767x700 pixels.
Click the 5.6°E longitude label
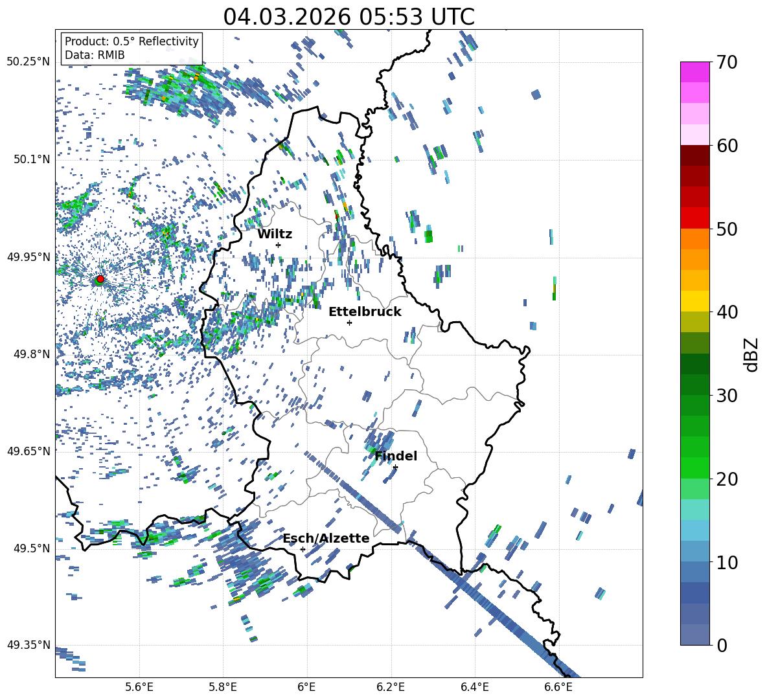[139, 687]
